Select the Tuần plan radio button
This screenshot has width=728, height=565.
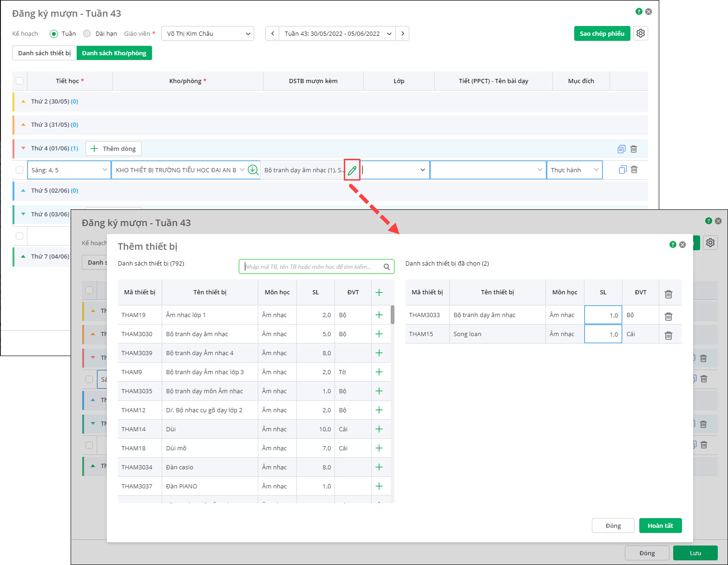54,33
